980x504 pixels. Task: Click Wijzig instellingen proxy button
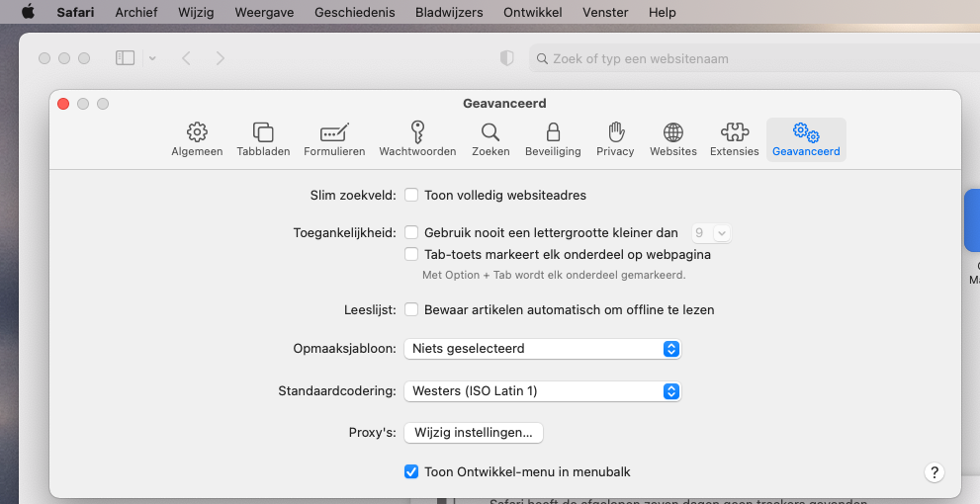pos(473,432)
